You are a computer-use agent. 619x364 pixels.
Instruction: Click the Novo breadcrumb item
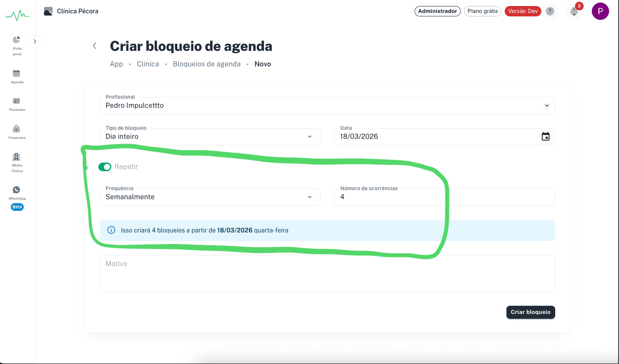263,64
